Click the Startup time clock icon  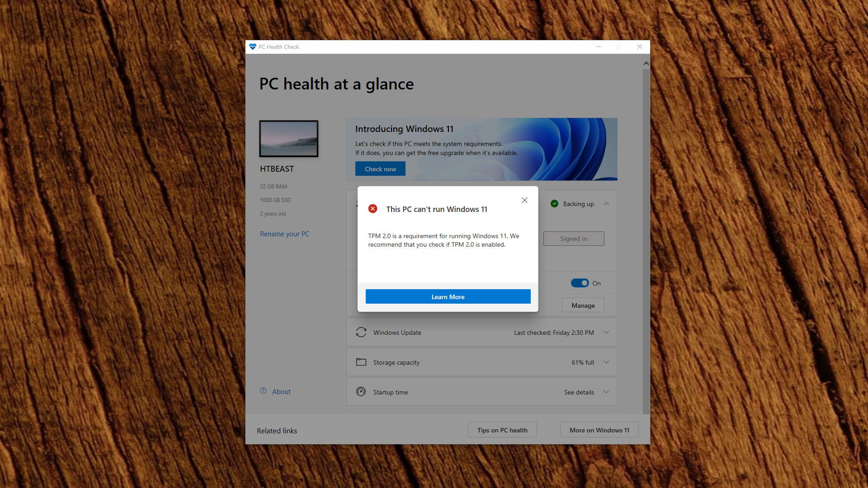point(360,391)
